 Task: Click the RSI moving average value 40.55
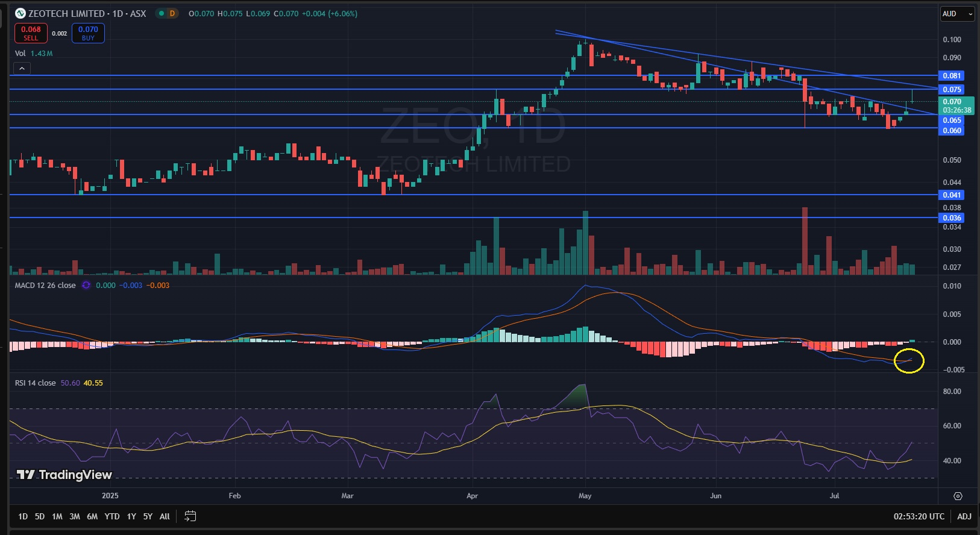click(93, 383)
